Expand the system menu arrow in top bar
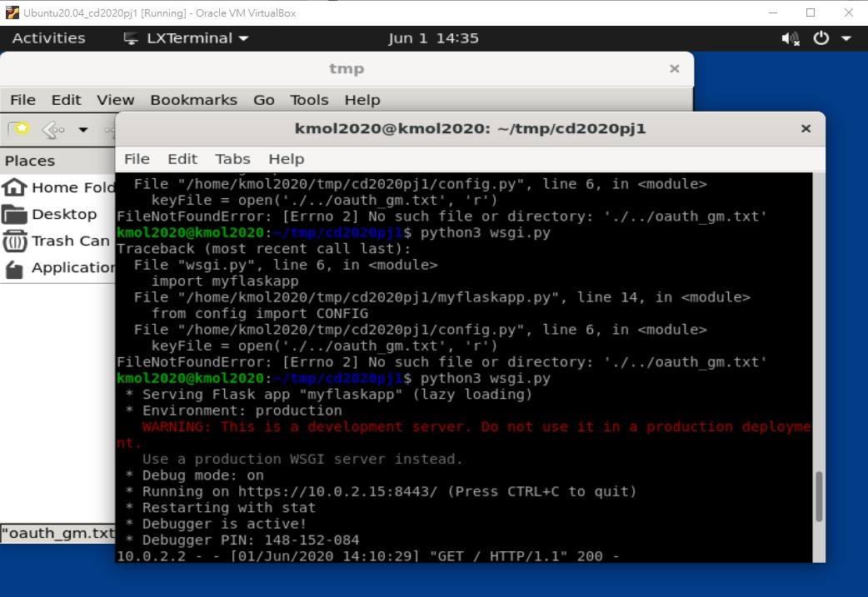The height and width of the screenshot is (597, 868). pos(846,38)
